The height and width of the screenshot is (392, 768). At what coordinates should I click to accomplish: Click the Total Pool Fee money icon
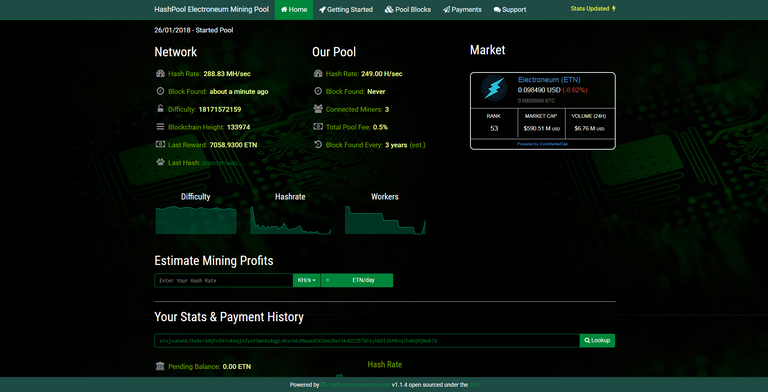tap(318, 127)
